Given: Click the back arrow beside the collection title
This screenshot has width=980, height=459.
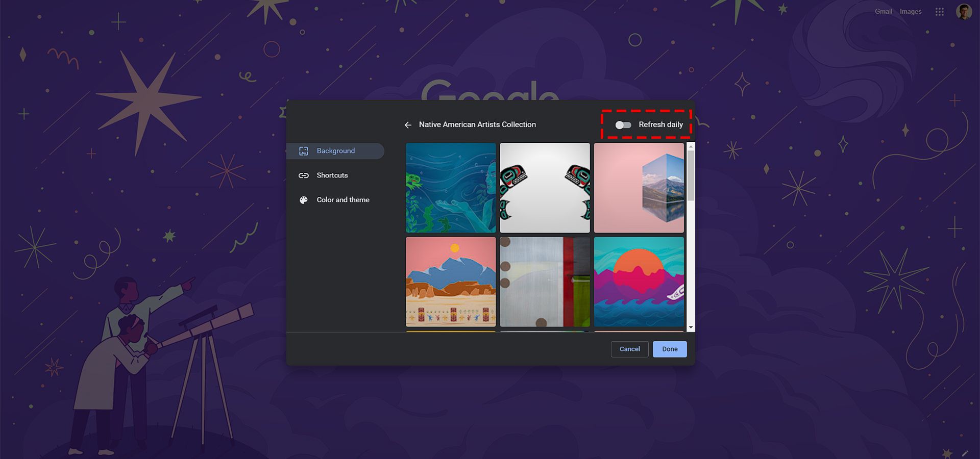Looking at the screenshot, I should pyautogui.click(x=408, y=125).
